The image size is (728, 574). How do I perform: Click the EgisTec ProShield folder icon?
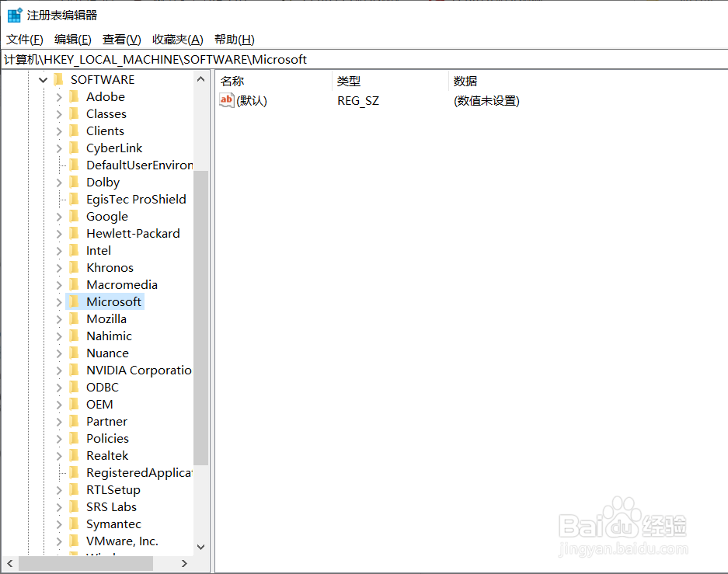[74, 199]
